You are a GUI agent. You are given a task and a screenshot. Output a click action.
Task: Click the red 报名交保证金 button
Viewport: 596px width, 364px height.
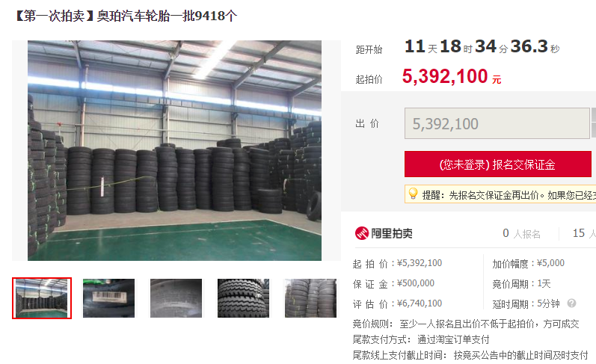(x=497, y=164)
